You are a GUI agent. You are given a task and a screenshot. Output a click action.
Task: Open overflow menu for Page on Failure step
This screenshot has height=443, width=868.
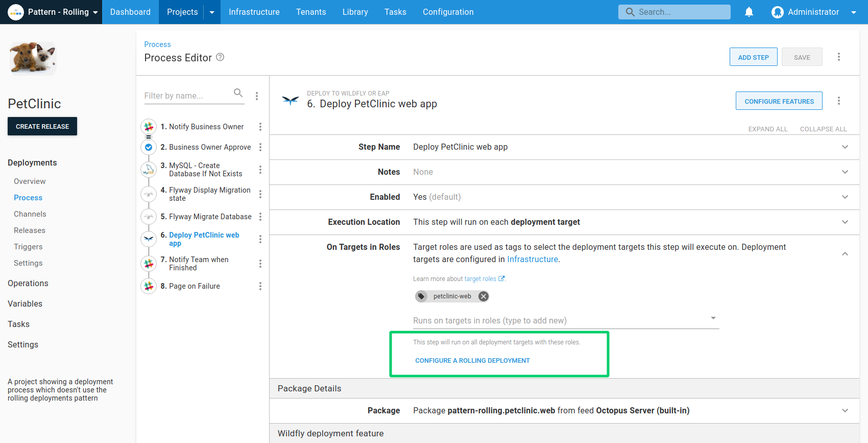[260, 286]
